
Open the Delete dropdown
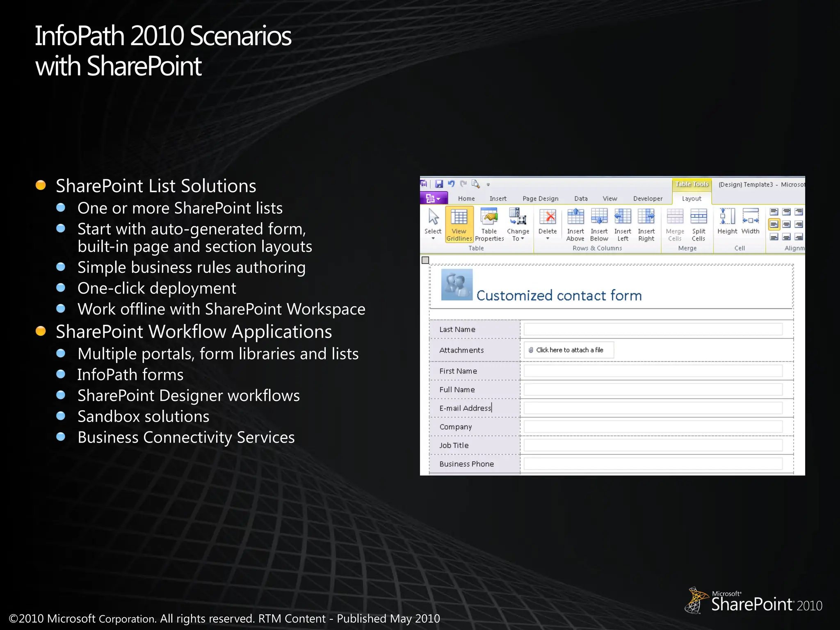(x=547, y=224)
